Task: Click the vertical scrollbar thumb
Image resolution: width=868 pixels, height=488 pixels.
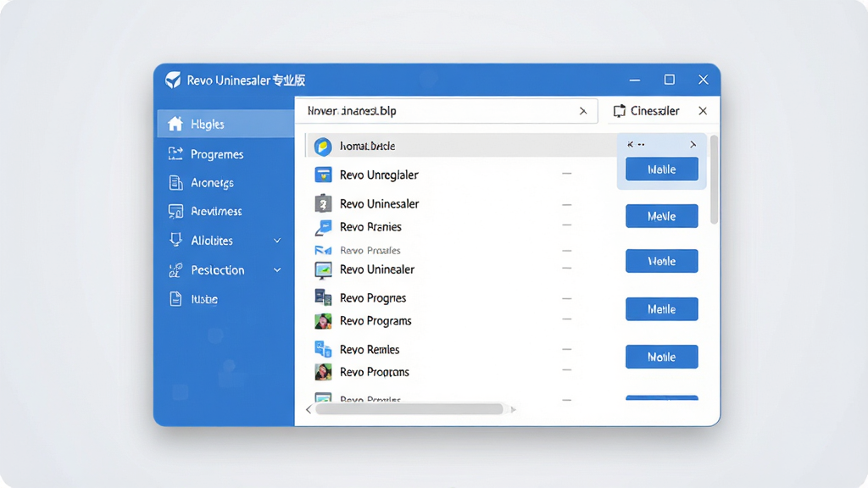Action: point(714,180)
